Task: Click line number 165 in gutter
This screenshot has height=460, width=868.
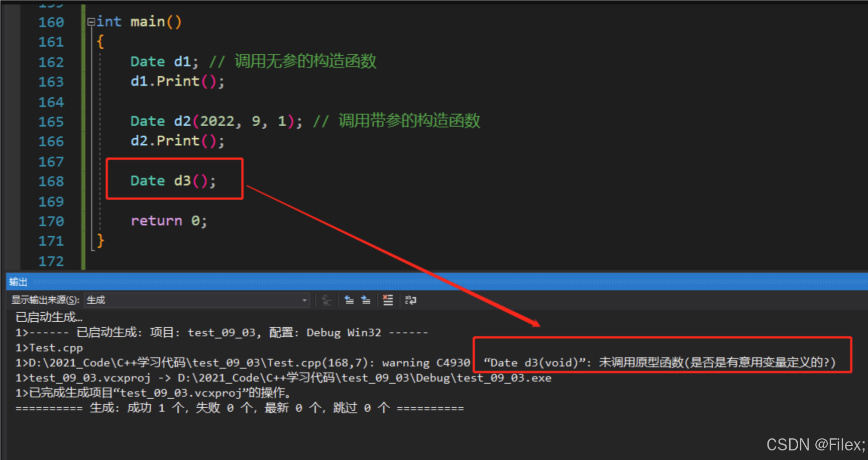Action: click(x=51, y=122)
